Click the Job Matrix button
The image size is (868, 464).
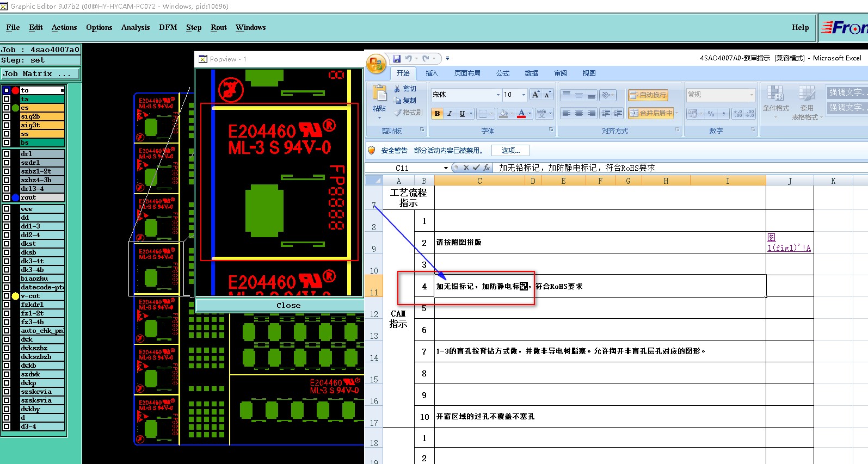40,74
